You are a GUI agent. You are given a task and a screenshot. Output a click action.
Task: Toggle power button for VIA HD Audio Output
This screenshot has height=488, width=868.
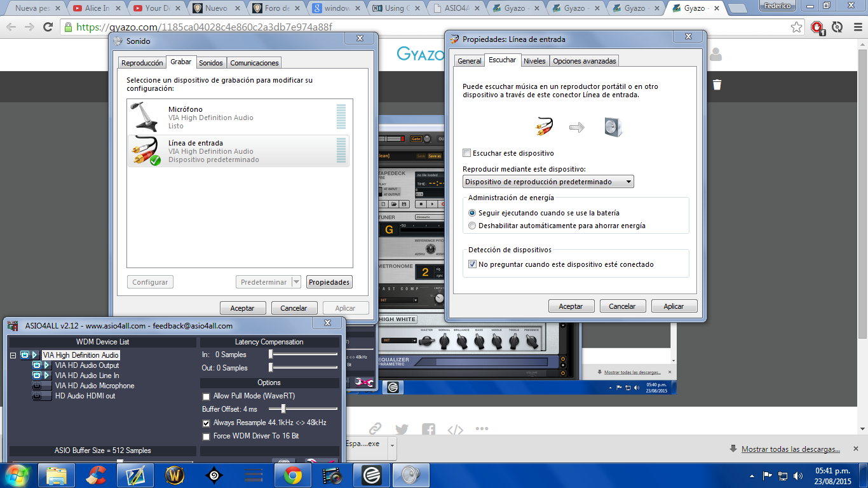pyautogui.click(x=37, y=365)
